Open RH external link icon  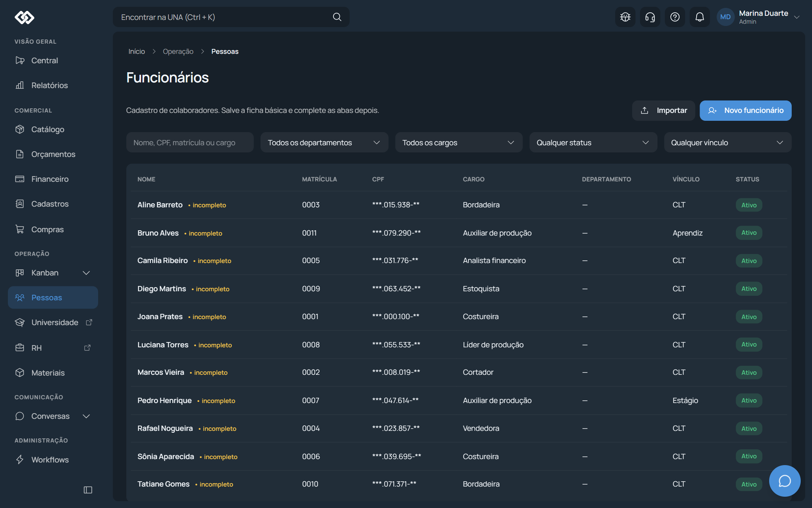(x=87, y=348)
